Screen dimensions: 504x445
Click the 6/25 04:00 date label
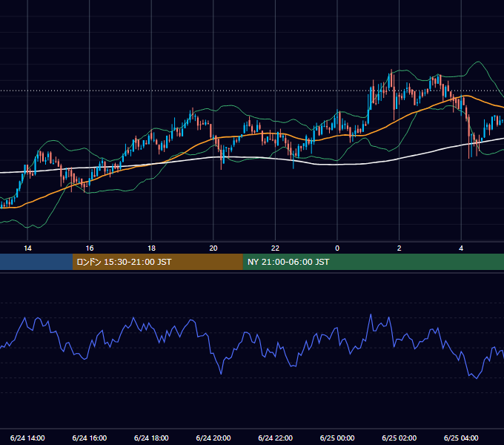point(461,438)
